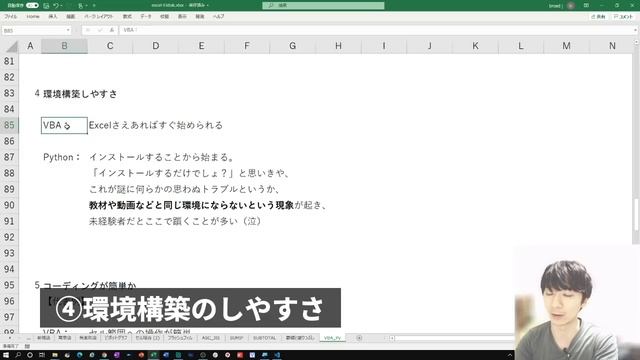Click the Enter checkmark icon in formula bar
This screenshot has width=640, height=360.
(x=100, y=30)
